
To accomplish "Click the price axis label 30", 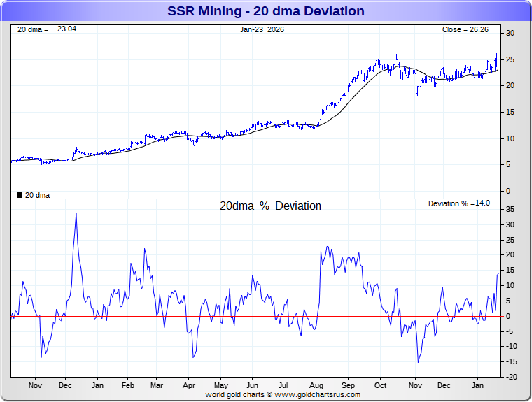I will tap(510, 34).
